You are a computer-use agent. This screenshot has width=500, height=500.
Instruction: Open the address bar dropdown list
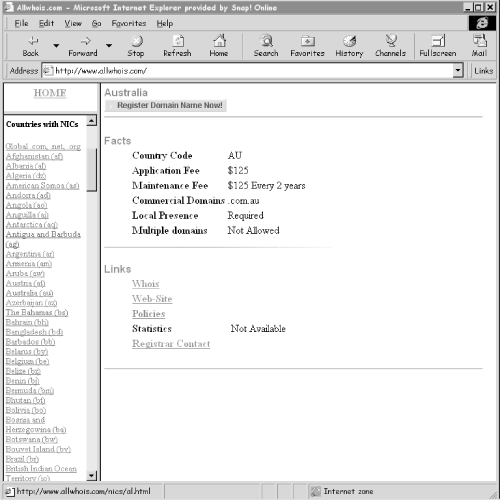coord(458,70)
